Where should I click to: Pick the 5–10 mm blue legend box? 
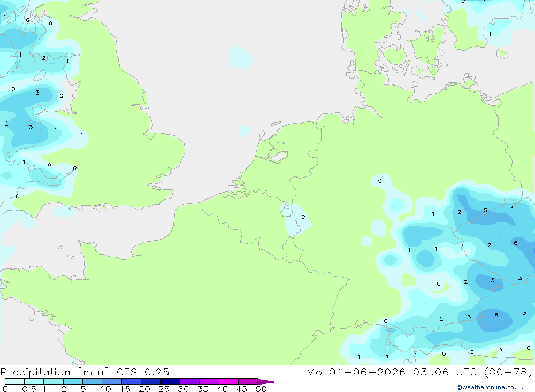pyautogui.click(x=93, y=381)
